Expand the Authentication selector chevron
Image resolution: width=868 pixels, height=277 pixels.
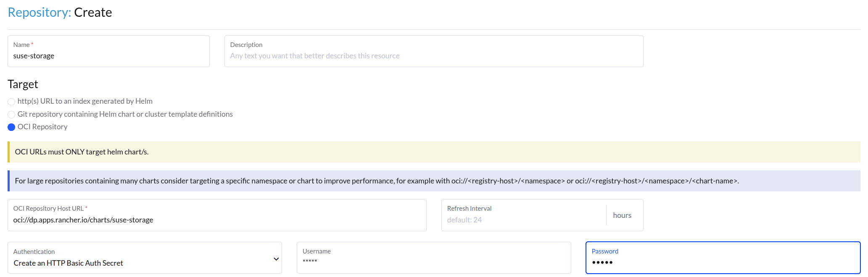(x=276, y=258)
